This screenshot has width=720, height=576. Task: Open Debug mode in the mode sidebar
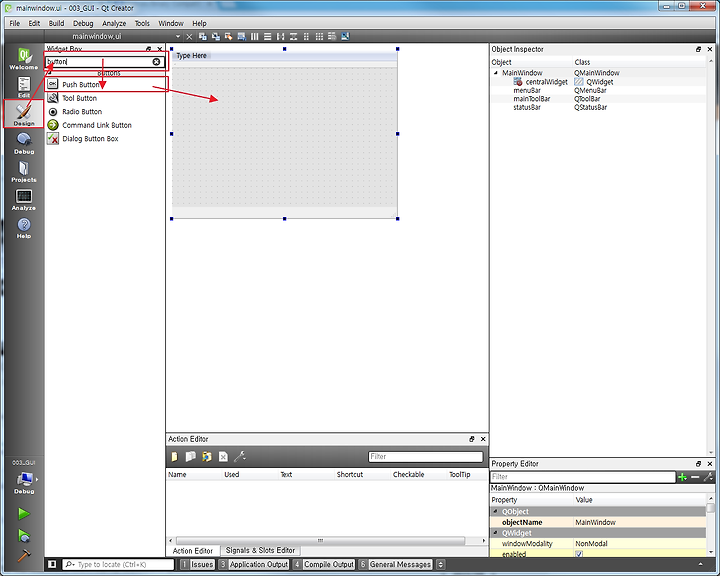pos(24,143)
